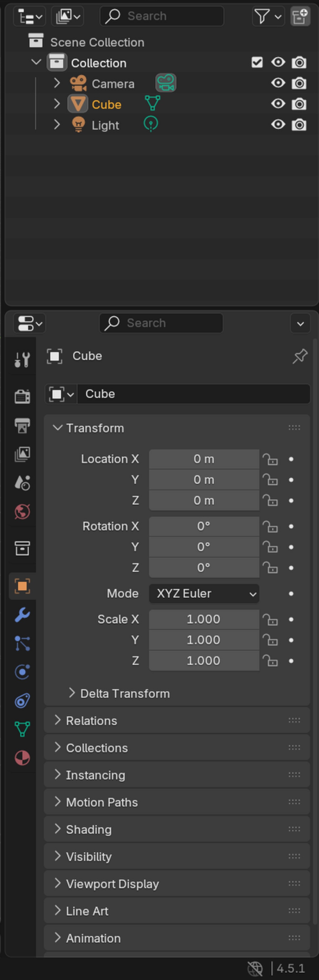
Task: Disable Light in renders camera icon
Action: pyautogui.click(x=299, y=125)
